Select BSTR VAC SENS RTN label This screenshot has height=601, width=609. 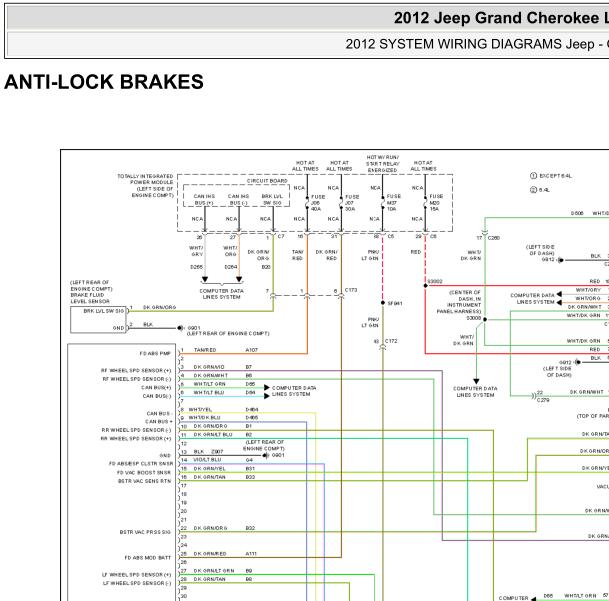[144, 481]
